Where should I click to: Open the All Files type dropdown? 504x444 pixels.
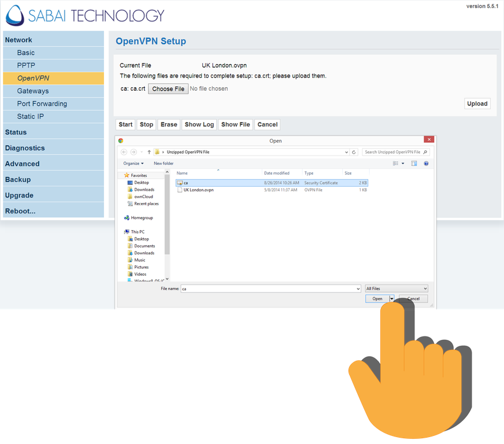click(x=396, y=288)
